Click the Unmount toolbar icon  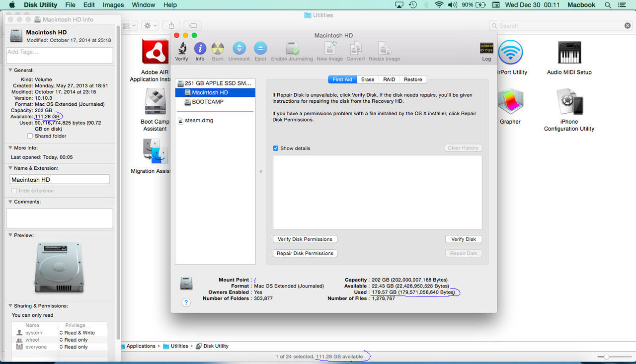pos(239,49)
